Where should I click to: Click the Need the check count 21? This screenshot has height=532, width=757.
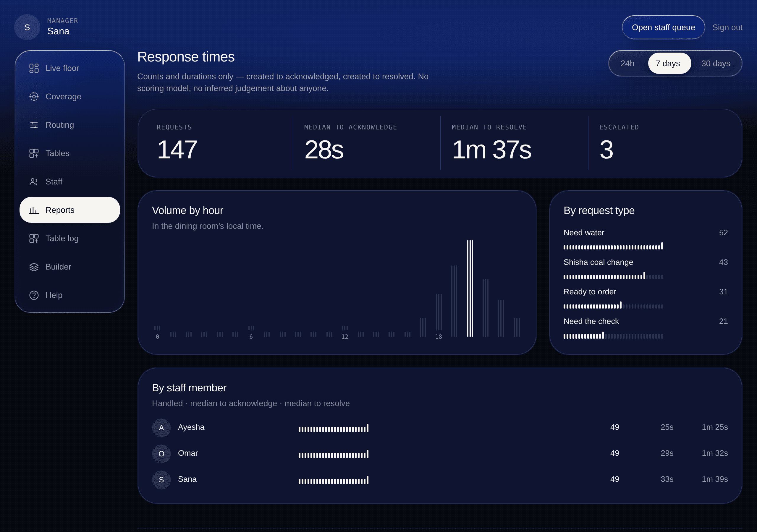[723, 321]
